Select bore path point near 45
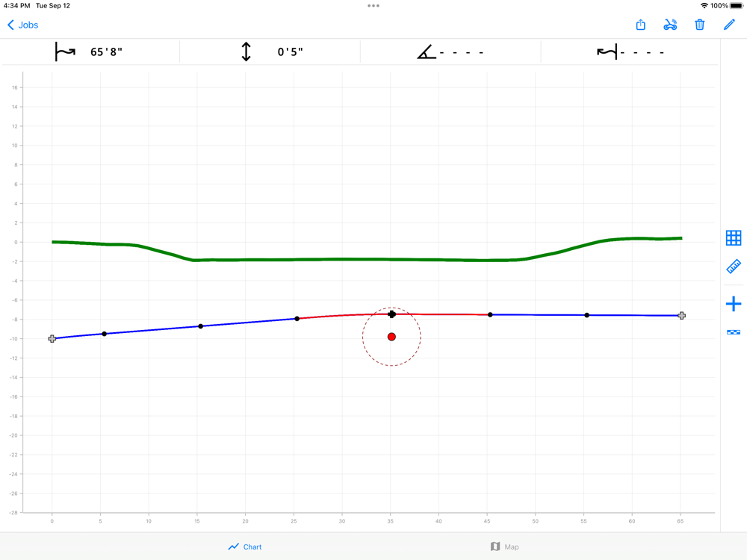 490,315
